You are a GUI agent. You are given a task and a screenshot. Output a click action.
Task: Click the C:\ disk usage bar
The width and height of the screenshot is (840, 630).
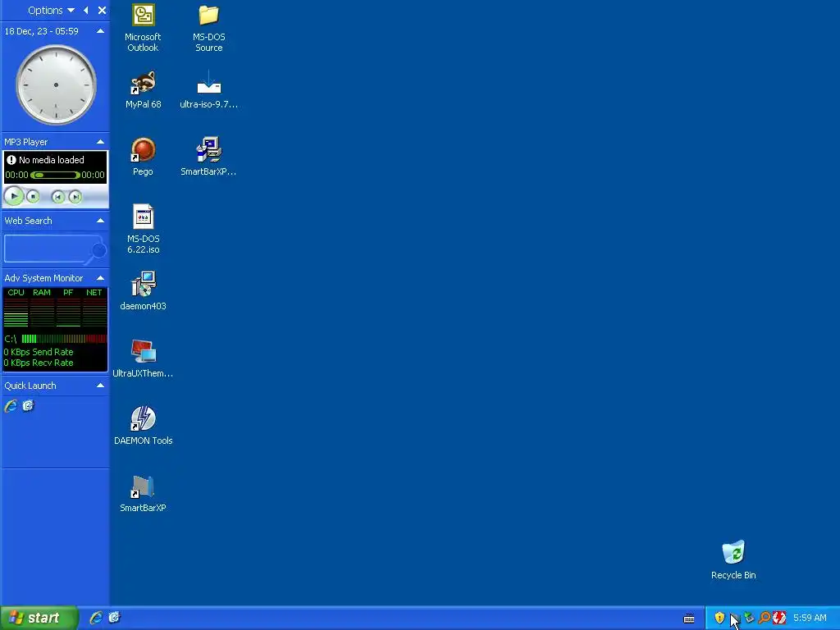pos(64,339)
